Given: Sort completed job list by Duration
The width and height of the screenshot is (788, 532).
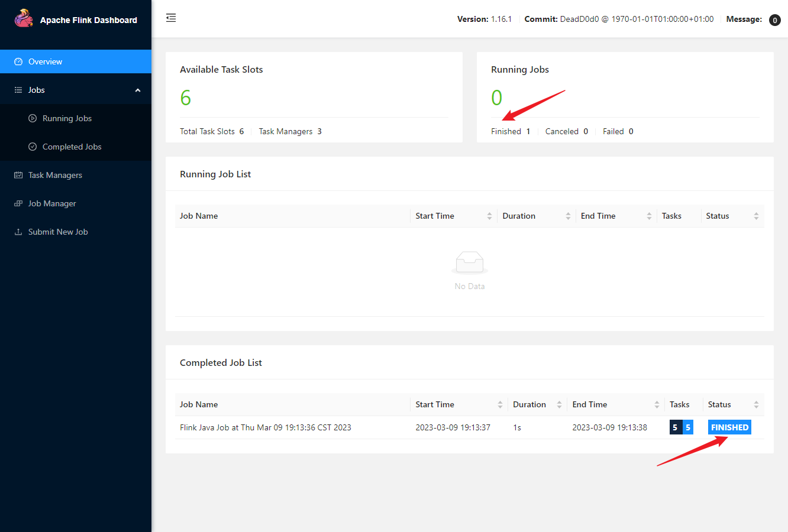Looking at the screenshot, I should coord(559,404).
